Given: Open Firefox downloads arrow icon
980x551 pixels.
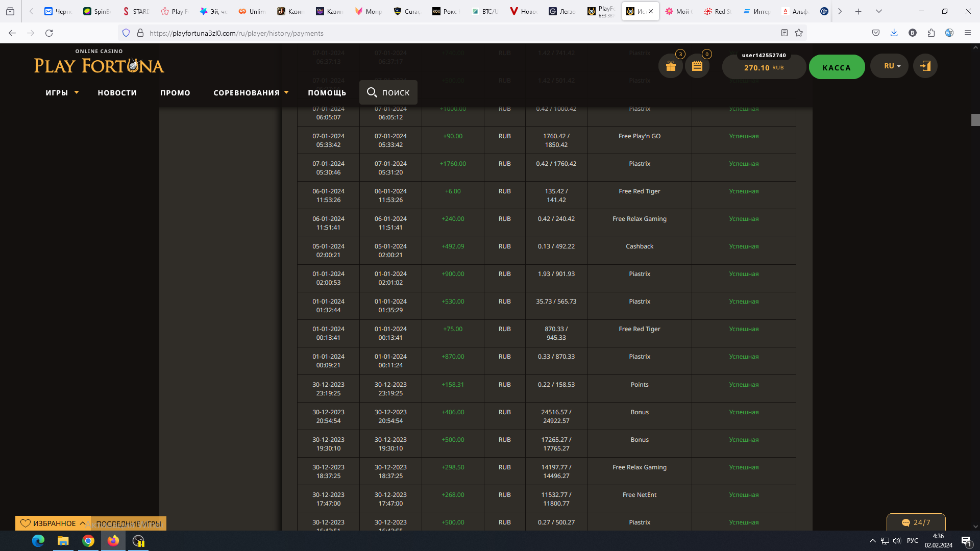Looking at the screenshot, I should [x=894, y=33].
